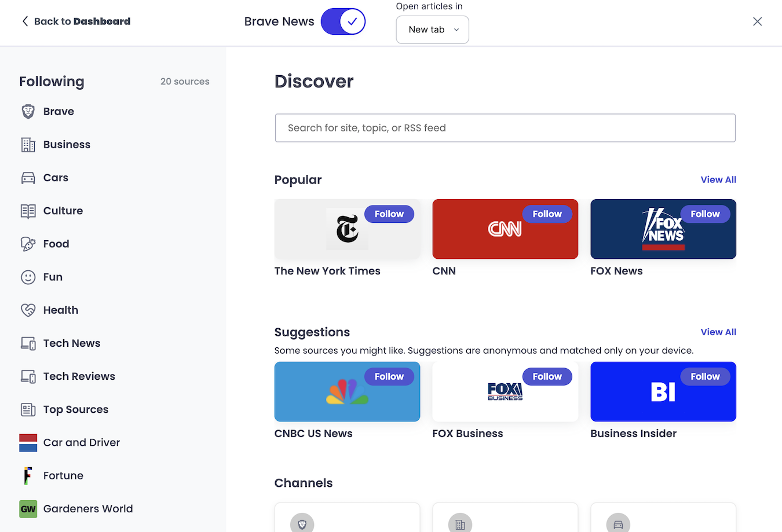The height and width of the screenshot is (532, 782).
Task: Follow Business Insider
Action: tap(705, 377)
